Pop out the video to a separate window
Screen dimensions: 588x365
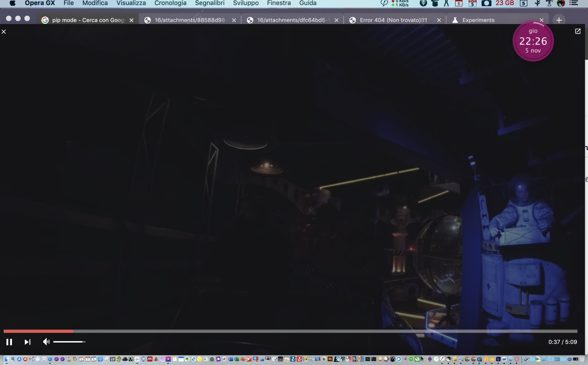point(578,31)
